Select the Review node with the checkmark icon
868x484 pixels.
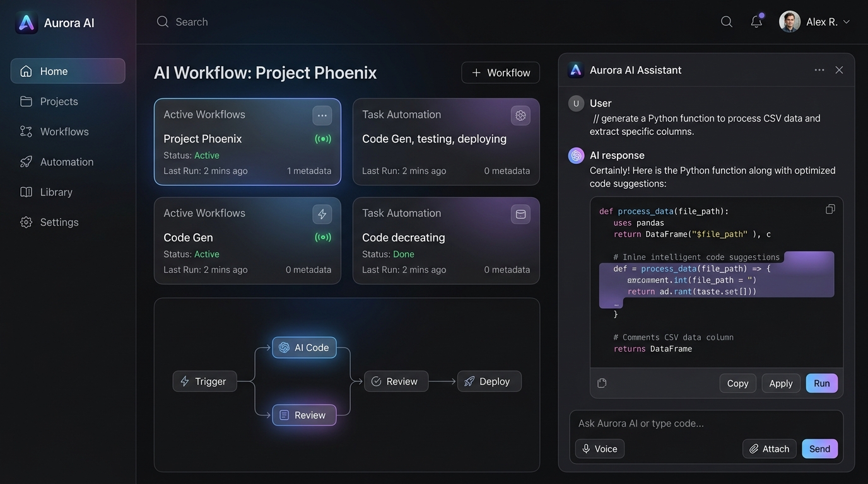pyautogui.click(x=396, y=381)
